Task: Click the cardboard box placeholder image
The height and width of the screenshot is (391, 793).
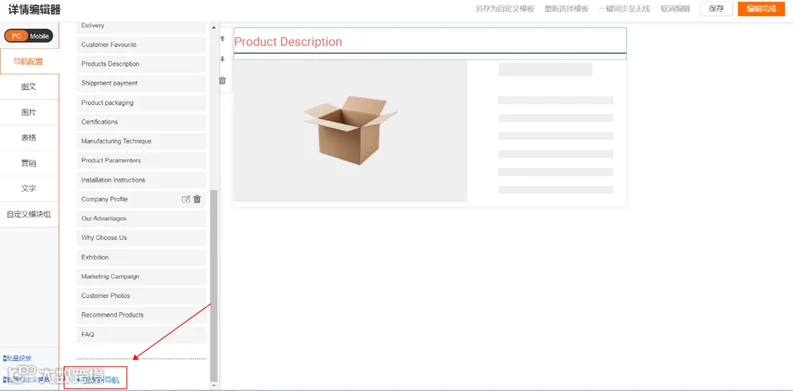Action: (x=350, y=130)
